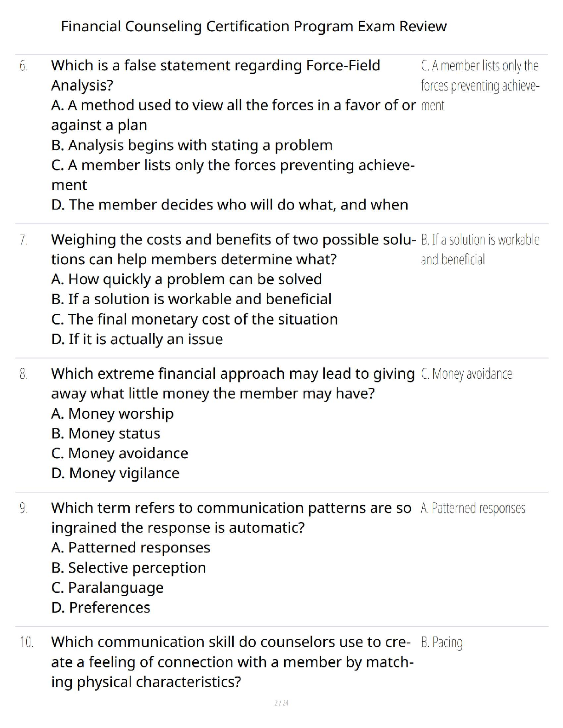
Task: Click the page indicator '2 / 24' at the bottom
Action: pos(281,703)
